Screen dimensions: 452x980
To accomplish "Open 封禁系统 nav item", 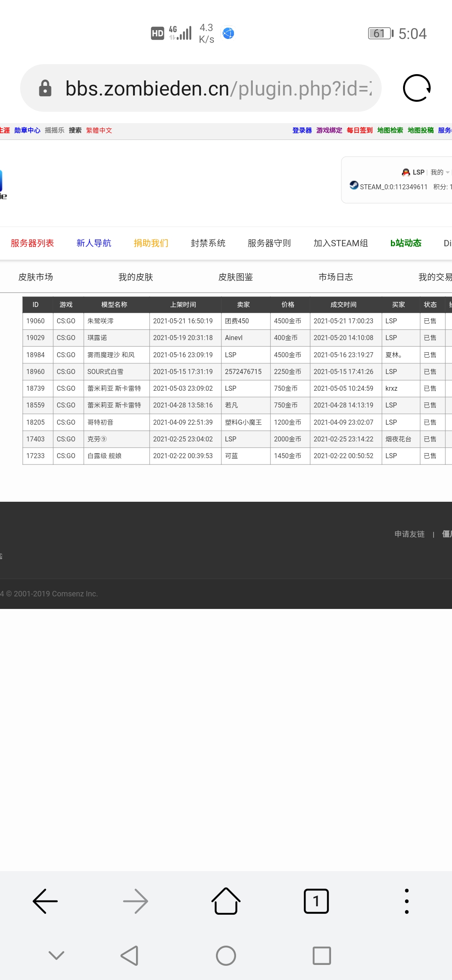I will [208, 243].
